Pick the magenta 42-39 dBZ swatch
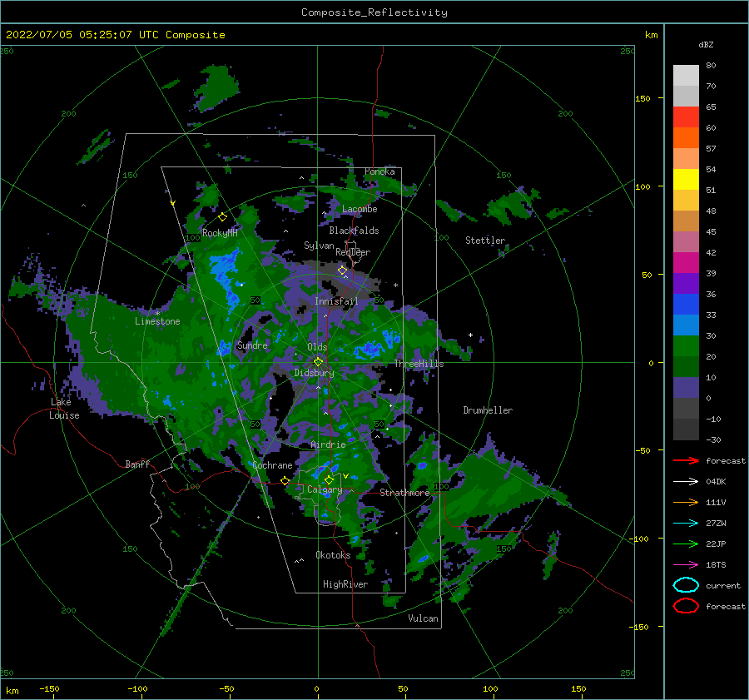This screenshot has width=749, height=700. tap(686, 263)
